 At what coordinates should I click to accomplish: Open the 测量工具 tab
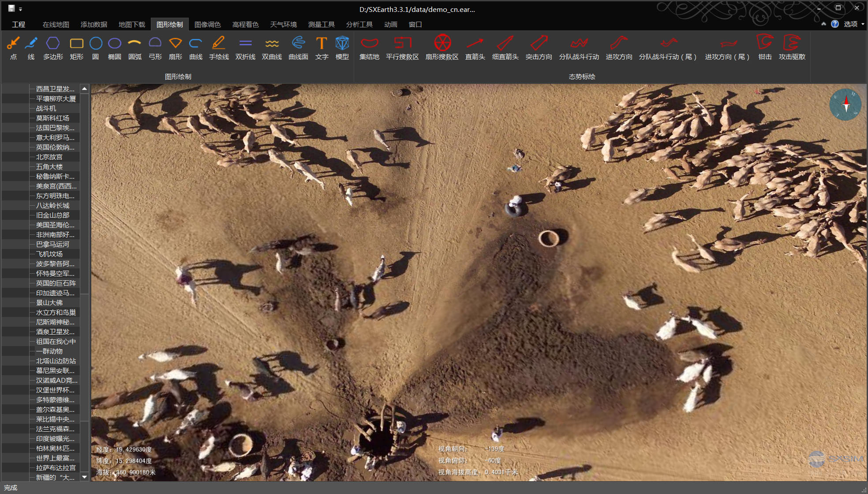coord(322,24)
